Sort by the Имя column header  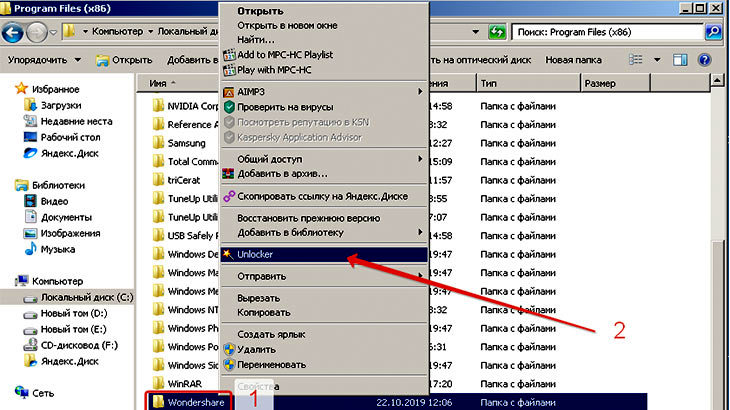(178, 83)
